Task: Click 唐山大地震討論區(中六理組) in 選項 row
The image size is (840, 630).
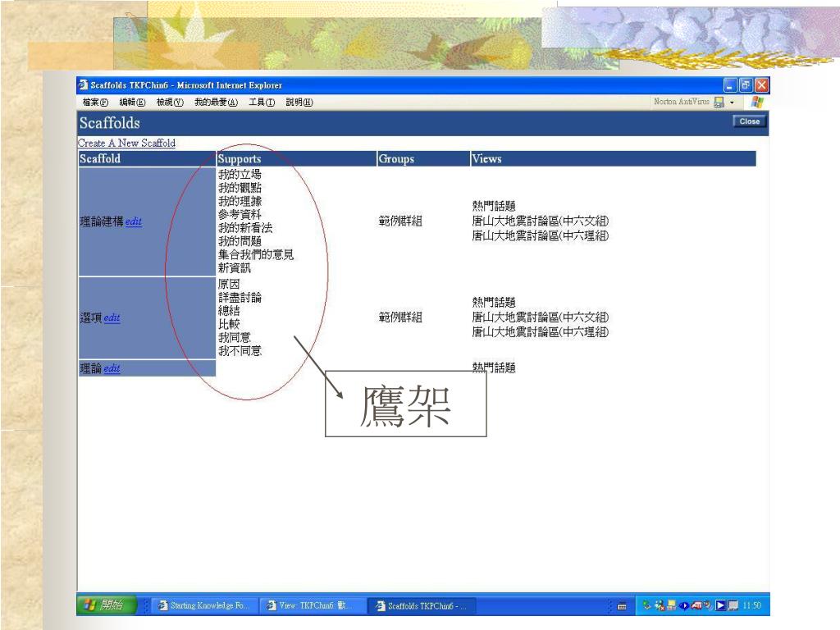Action: coord(540,332)
